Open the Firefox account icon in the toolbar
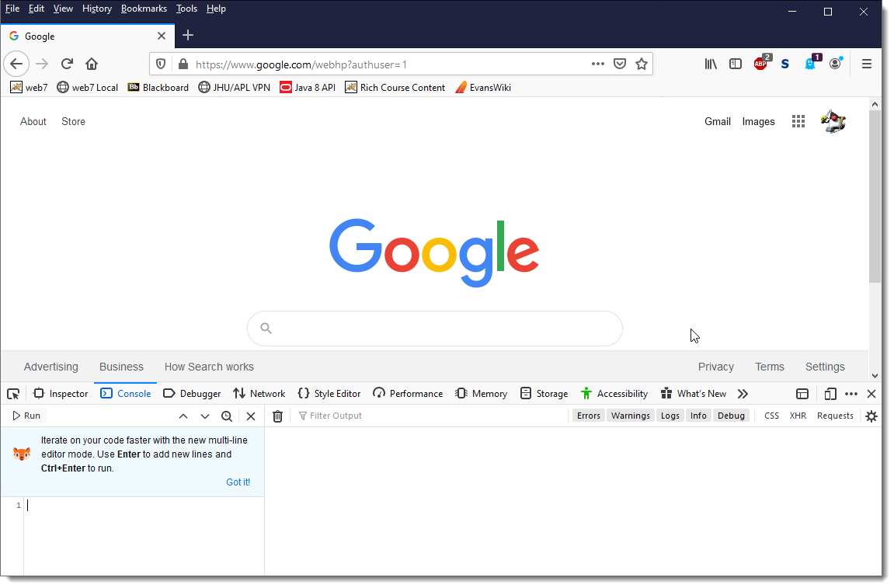Viewport: 894px width, 588px height. (836, 64)
